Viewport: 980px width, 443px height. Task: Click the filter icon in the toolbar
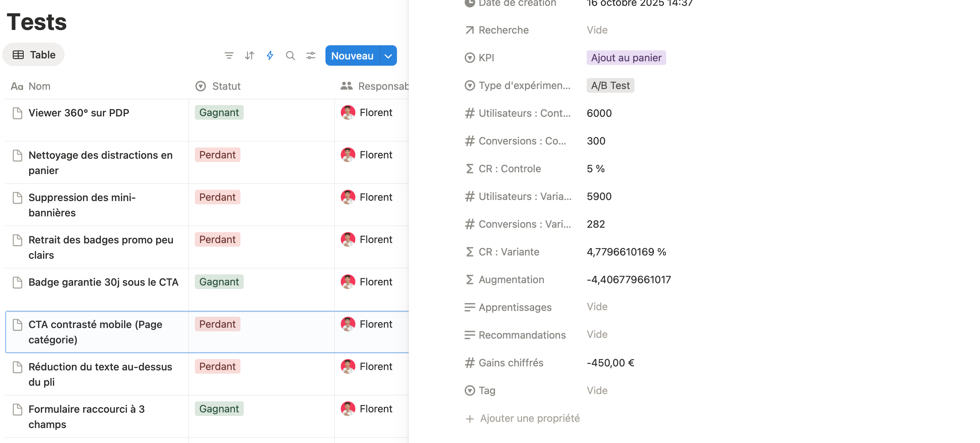point(229,55)
